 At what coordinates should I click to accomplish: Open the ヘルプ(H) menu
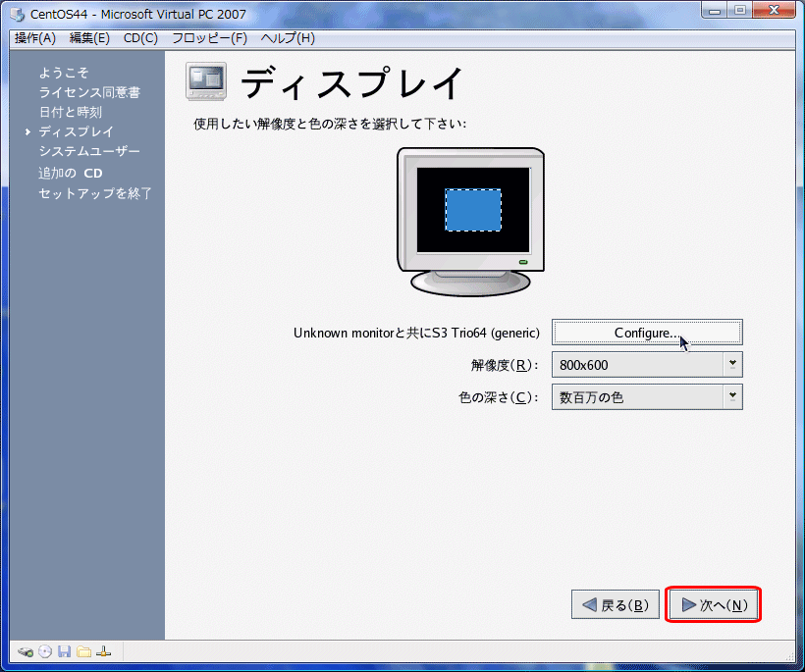(288, 38)
